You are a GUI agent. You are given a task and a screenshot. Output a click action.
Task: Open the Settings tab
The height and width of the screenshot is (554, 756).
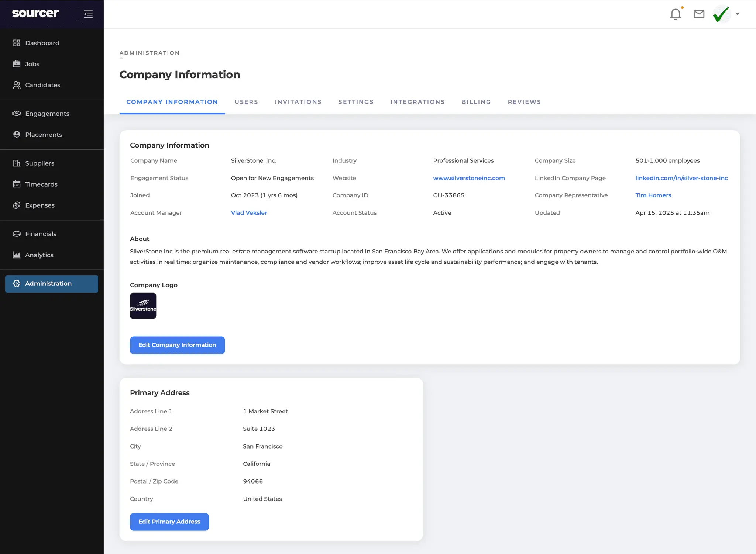tap(356, 102)
